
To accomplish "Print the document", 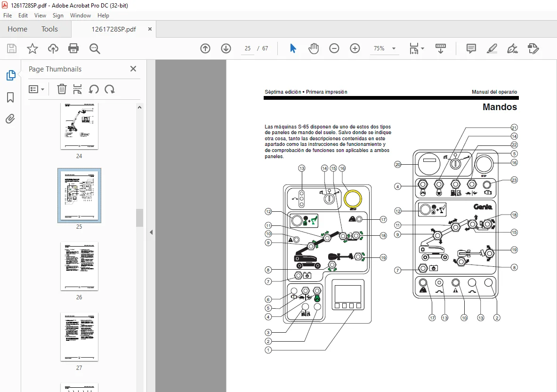I will 73,48.
